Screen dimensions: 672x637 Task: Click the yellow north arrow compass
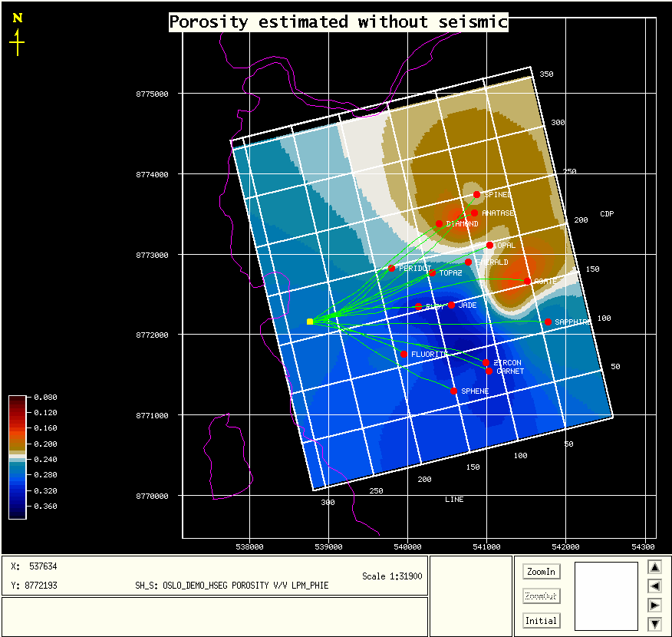pyautogui.click(x=17, y=35)
